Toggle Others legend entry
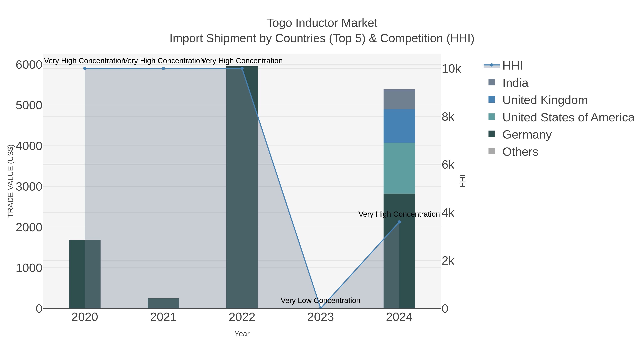The width and height of the screenshot is (644, 362). coord(513,152)
